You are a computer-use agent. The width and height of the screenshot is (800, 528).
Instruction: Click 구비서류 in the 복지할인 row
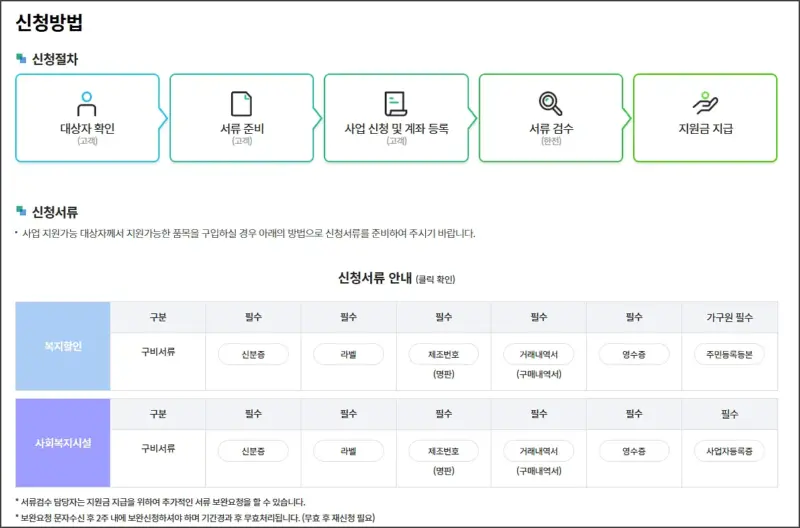158,351
